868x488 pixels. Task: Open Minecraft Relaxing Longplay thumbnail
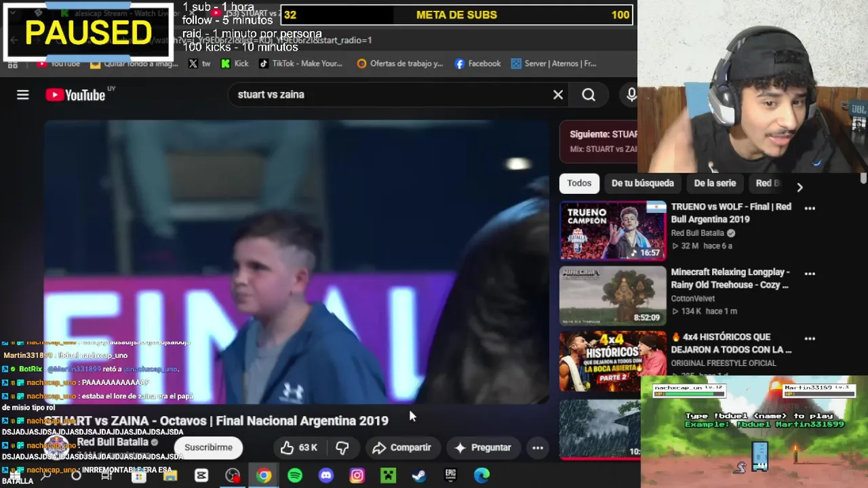(613, 296)
